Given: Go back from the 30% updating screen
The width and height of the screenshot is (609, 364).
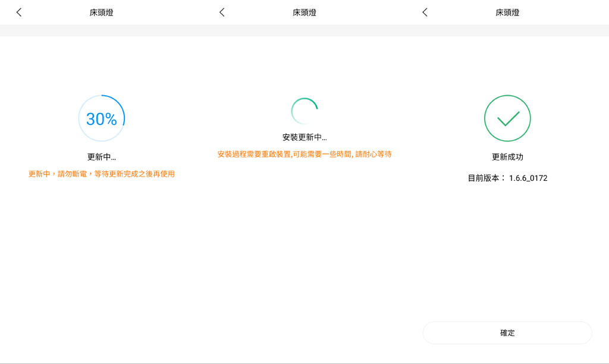Looking at the screenshot, I should [x=18, y=12].
